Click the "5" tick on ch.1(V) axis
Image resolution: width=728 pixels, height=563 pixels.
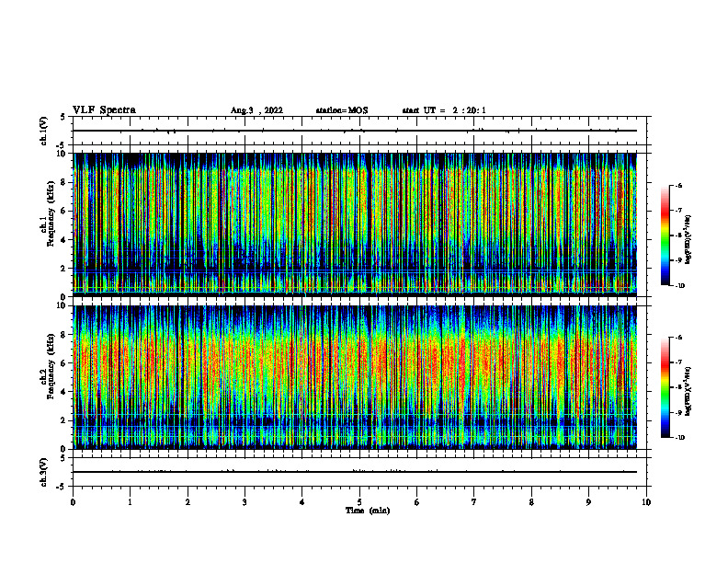coord(64,117)
